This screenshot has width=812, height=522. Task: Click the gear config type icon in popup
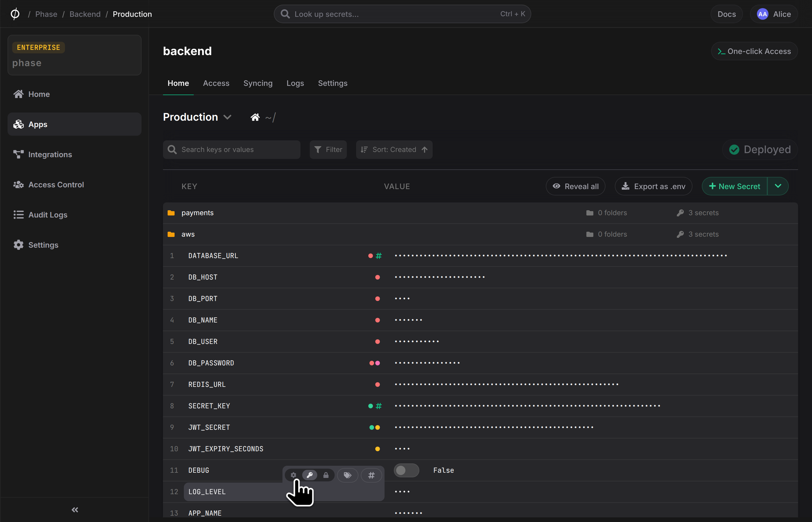[x=293, y=475]
